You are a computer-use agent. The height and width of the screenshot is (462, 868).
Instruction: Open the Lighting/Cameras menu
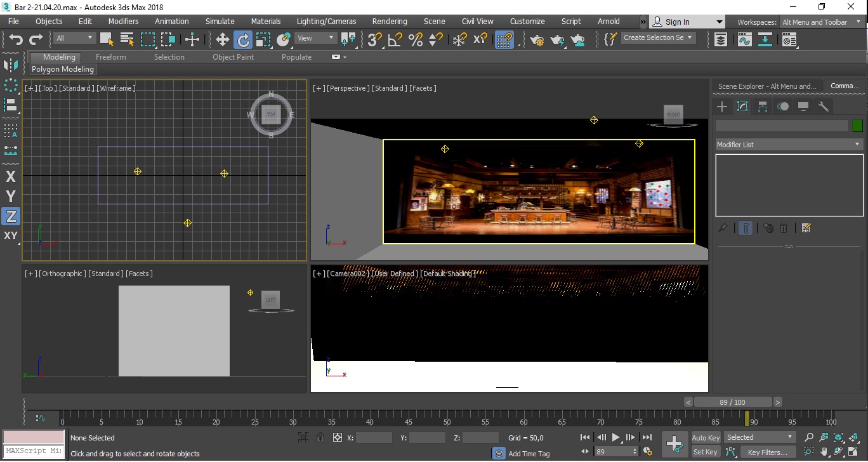click(326, 21)
